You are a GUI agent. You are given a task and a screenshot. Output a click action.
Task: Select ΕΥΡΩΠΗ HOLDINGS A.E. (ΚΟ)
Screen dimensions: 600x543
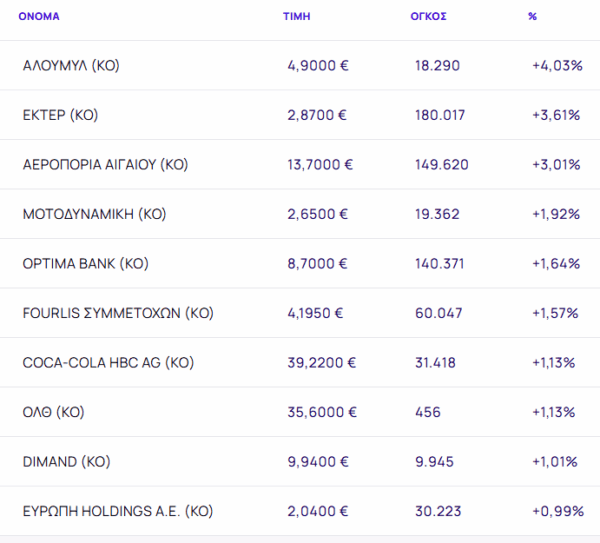click(x=118, y=511)
